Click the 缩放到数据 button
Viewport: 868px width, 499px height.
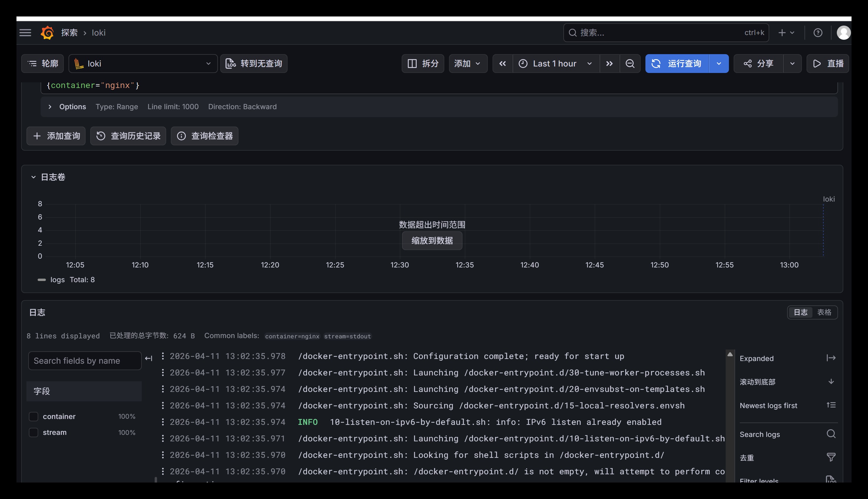tap(432, 241)
